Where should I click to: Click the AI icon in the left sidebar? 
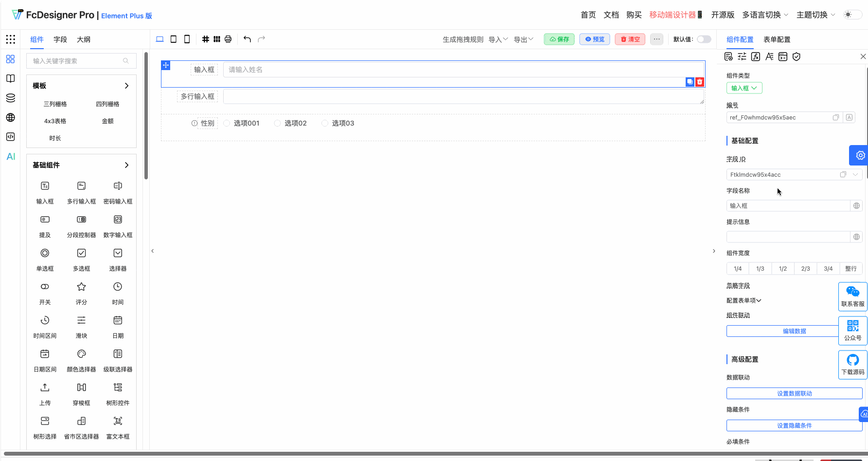(x=10, y=156)
